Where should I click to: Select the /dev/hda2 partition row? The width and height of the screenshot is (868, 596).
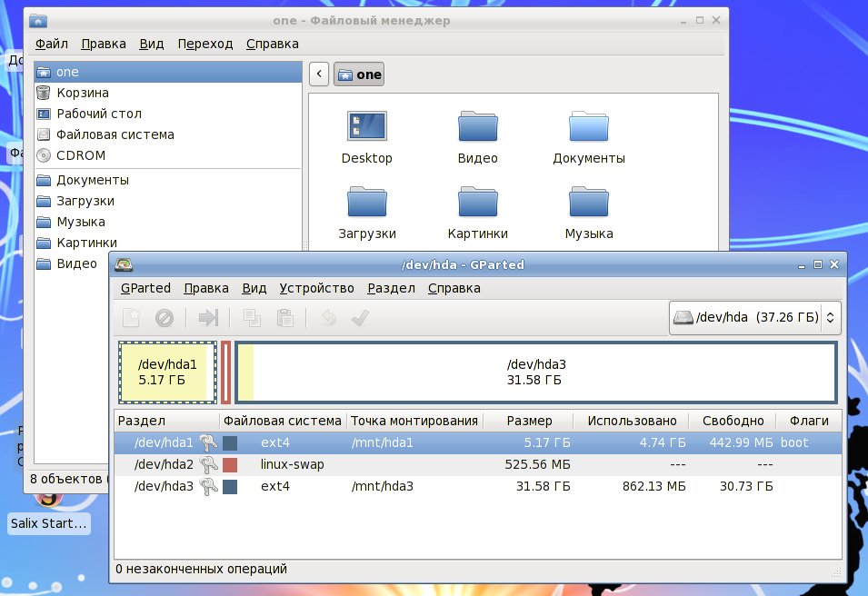[x=478, y=465]
